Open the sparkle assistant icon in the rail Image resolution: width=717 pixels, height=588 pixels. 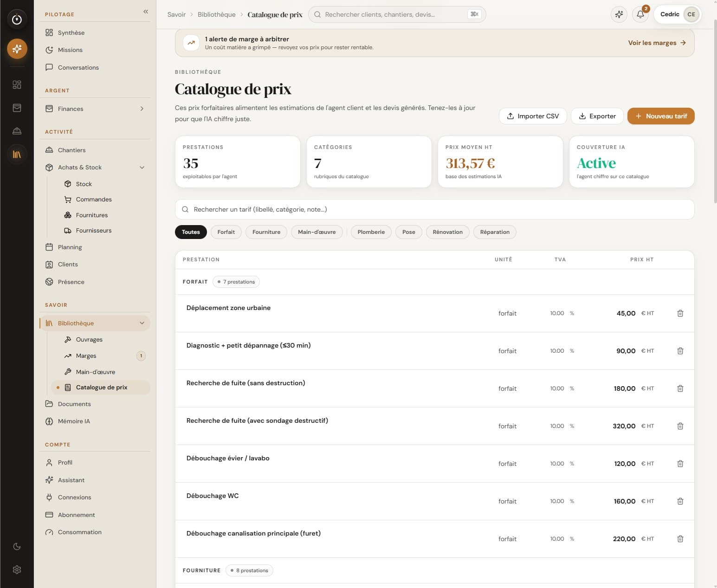click(17, 49)
